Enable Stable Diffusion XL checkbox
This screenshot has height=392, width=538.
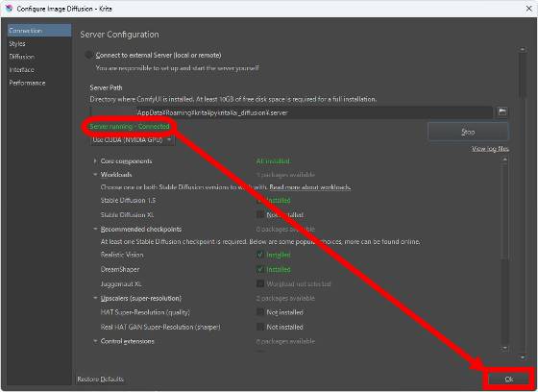(260, 215)
